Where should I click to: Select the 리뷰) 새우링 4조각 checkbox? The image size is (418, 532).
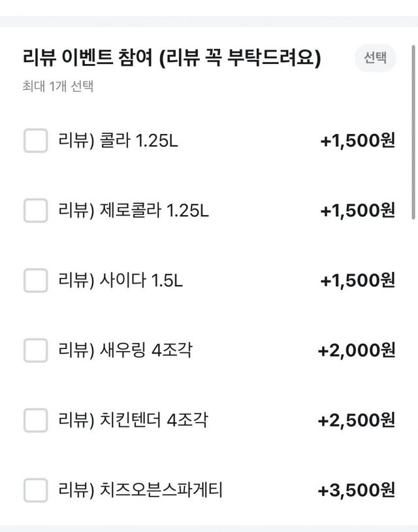[x=35, y=350]
